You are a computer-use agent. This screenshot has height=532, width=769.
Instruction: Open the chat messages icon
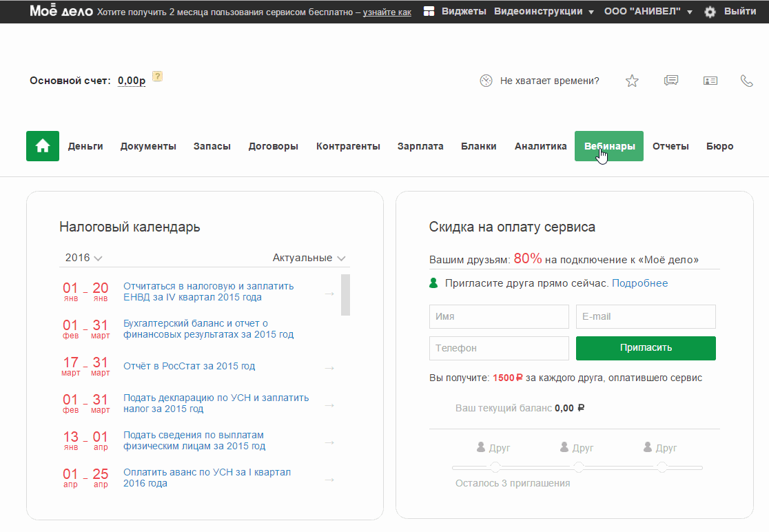tap(671, 81)
